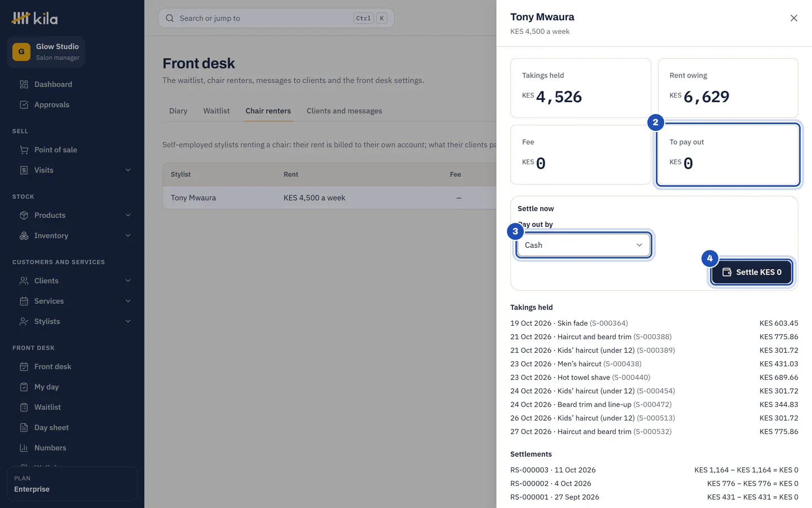Click the Enterprise plan card
This screenshot has width=812, height=508.
(72, 484)
